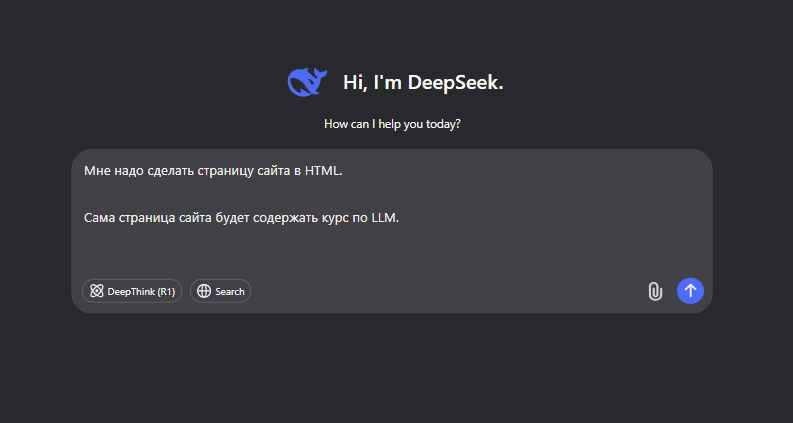Screen dimensions: 793x423
Task: Click the line "Мне надо сделать страницу сайта в HTML."
Action: tap(213, 171)
